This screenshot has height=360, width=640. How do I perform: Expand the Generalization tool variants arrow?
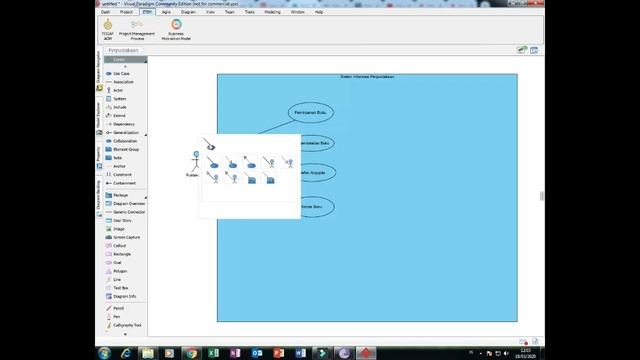tap(146, 134)
